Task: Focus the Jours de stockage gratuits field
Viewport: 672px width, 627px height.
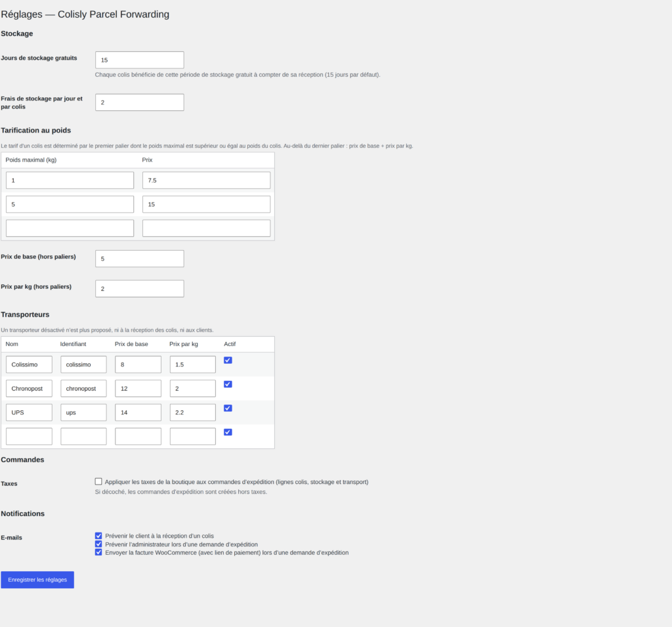Action: pyautogui.click(x=140, y=60)
